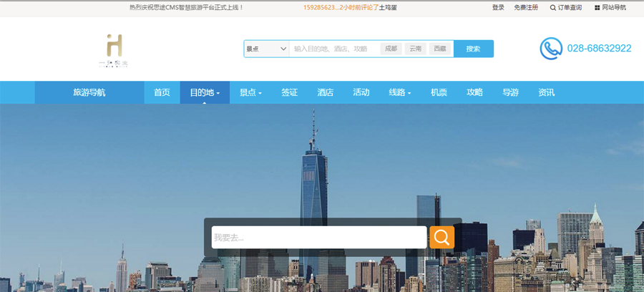Select the 成都 quick search tag
Screen dimensions: 644x292
391,49
